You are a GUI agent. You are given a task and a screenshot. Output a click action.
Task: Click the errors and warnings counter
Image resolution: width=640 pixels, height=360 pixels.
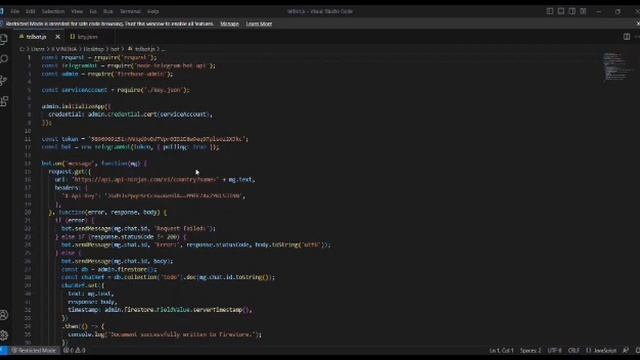(x=74, y=350)
